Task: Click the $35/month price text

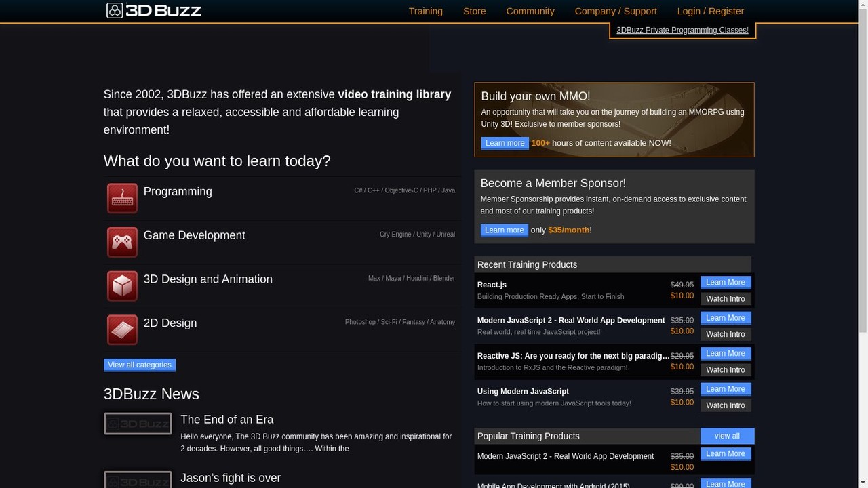Action: pos(569,230)
